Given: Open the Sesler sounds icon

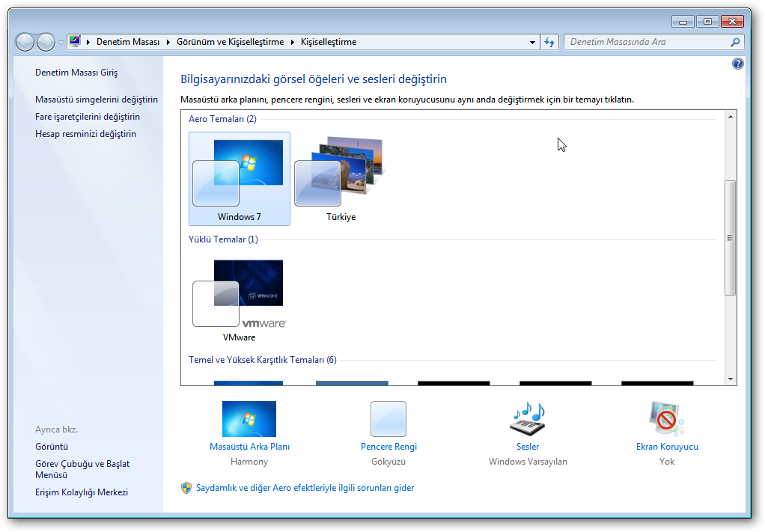Looking at the screenshot, I should coord(528,419).
